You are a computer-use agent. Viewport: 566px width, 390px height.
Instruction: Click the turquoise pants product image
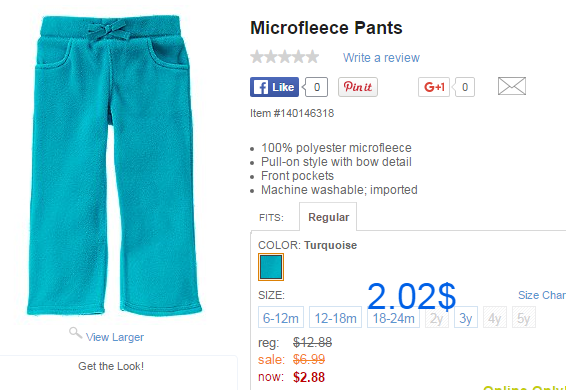pos(114,165)
